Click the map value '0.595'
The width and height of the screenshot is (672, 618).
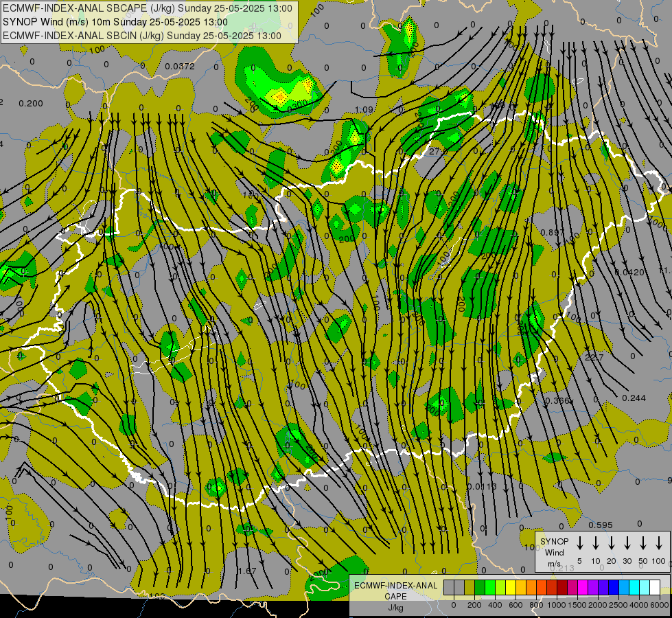click(x=601, y=525)
